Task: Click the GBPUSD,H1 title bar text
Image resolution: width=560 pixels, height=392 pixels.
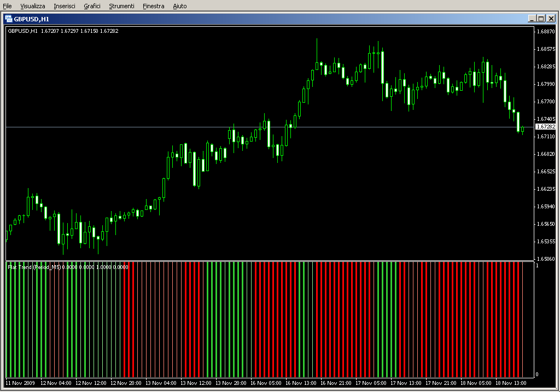Action: pyautogui.click(x=31, y=19)
